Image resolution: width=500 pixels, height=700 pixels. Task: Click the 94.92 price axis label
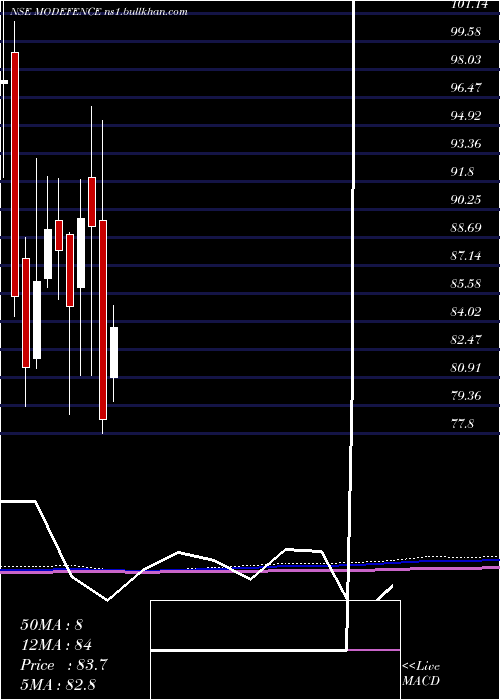click(x=466, y=116)
